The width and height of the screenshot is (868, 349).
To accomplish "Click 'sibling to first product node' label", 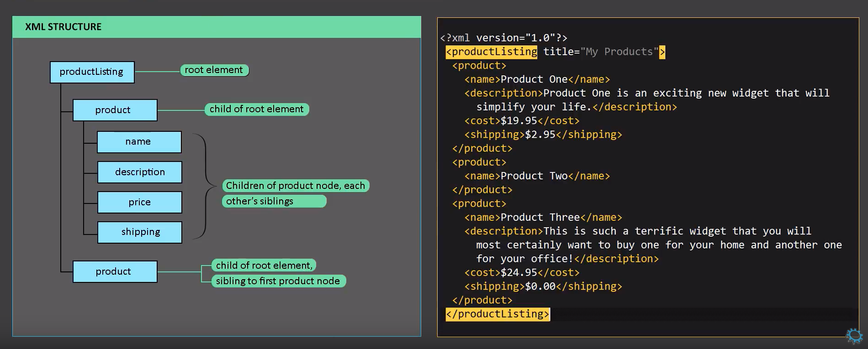I will click(279, 281).
